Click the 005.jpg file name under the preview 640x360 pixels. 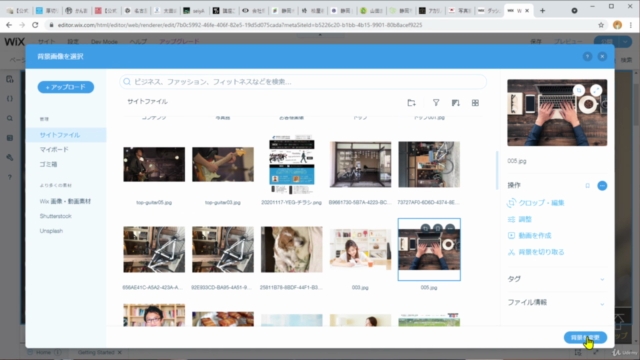pyautogui.click(x=517, y=161)
